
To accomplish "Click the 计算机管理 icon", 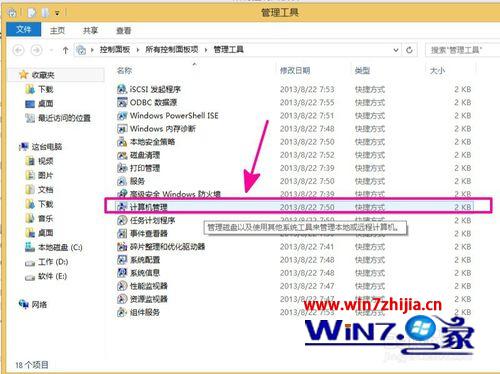I will [122, 207].
